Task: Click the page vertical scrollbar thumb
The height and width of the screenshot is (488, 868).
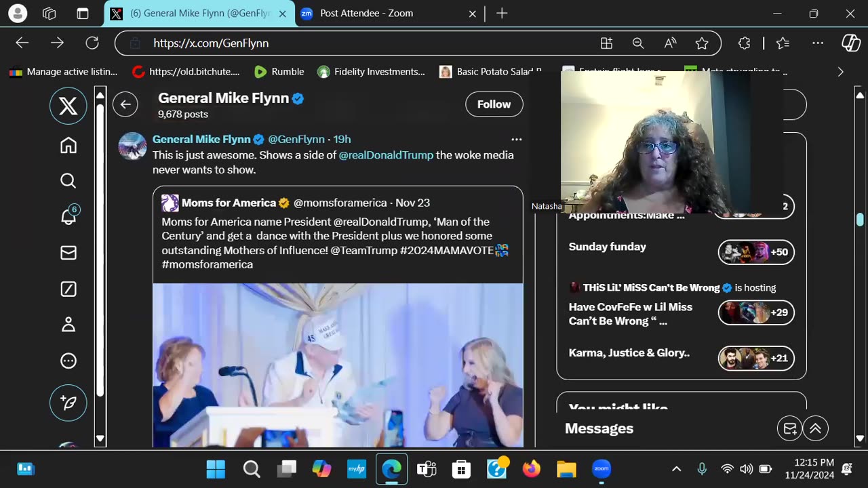Action: click(x=860, y=220)
